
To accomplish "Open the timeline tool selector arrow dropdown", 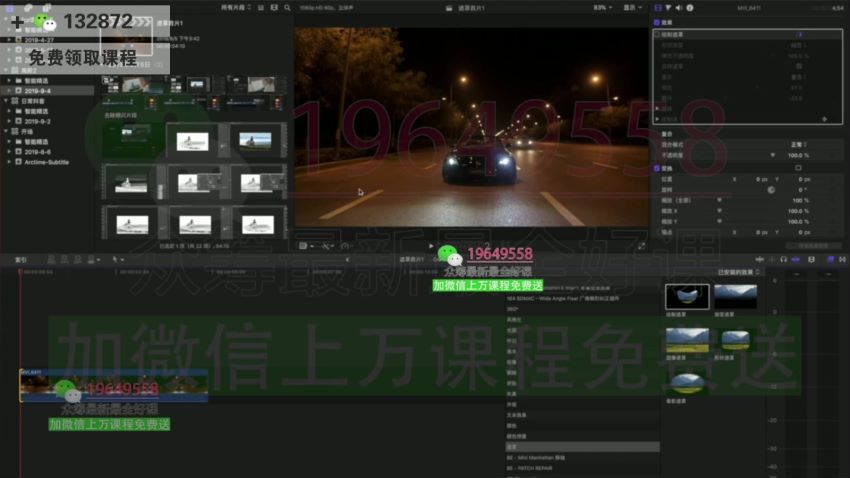I will click(x=118, y=260).
